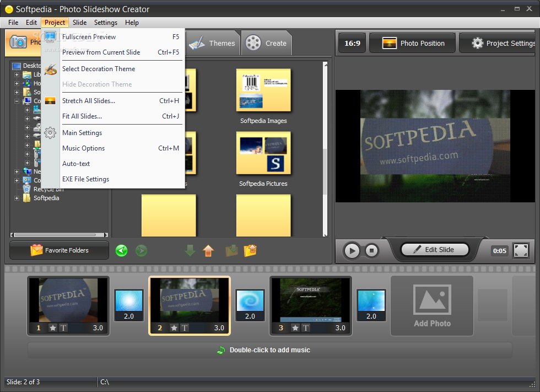Click the T text icon on slide 3
The width and height of the screenshot is (540, 392).
pyautogui.click(x=305, y=328)
